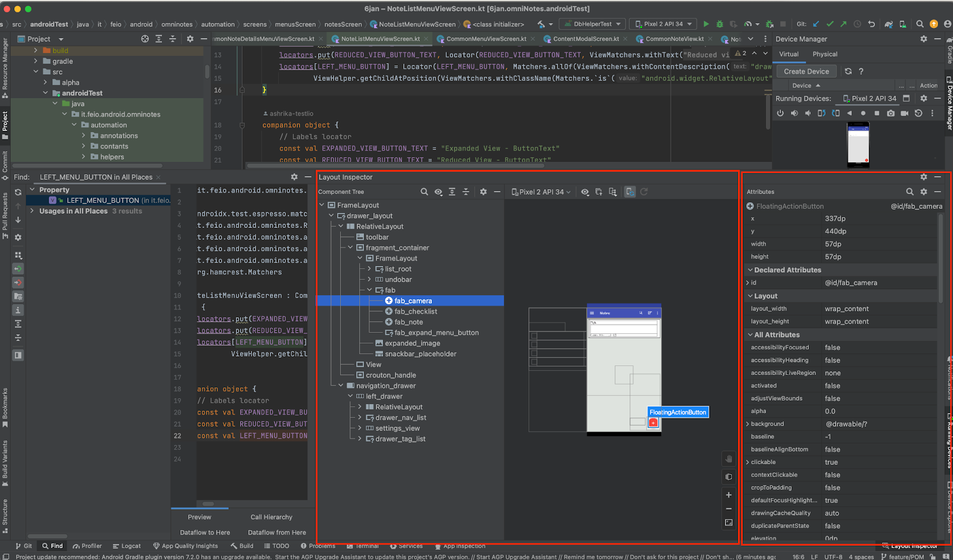This screenshot has width=953, height=560.
Task: Collapse the Declared Attributes section
Action: [x=750, y=270]
